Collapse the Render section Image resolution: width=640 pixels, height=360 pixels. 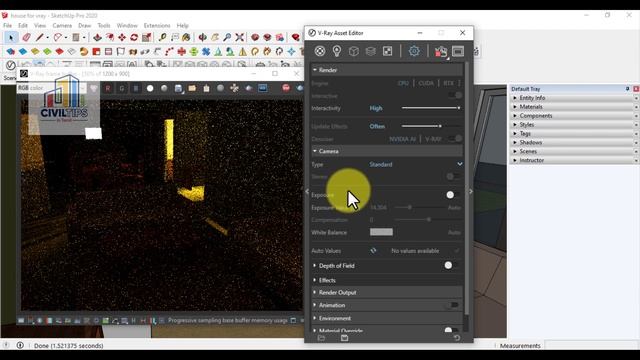[x=315, y=70]
